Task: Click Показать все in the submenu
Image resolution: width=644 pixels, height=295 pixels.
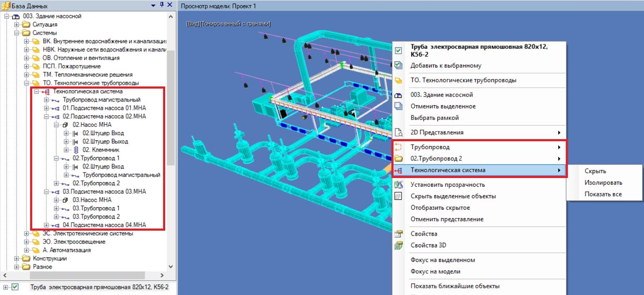Action: tap(603, 194)
